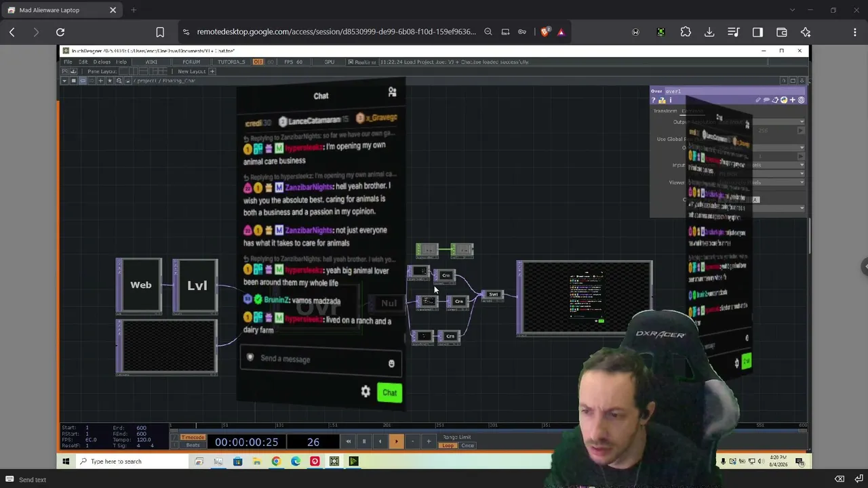Open Microsoft Edge from the remote taskbar
The width and height of the screenshot is (868, 488).
296,462
